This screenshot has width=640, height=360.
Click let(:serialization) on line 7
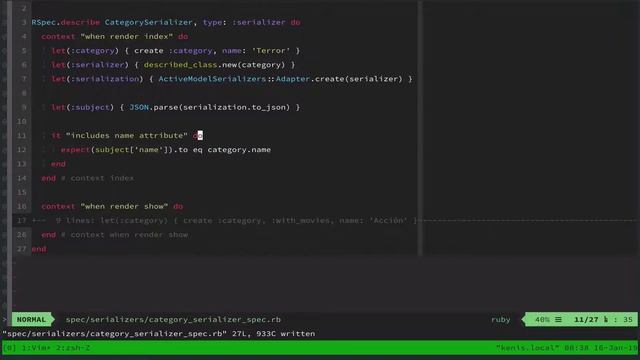97,79
